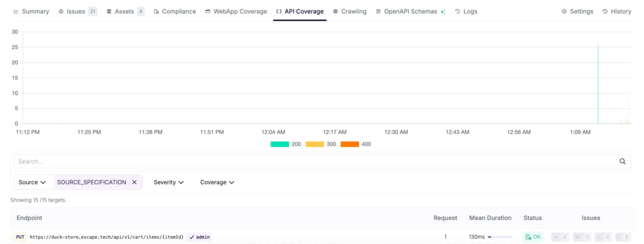The height and width of the screenshot is (244, 644).
Task: Switch to the Summary tab
Action: [x=31, y=11]
